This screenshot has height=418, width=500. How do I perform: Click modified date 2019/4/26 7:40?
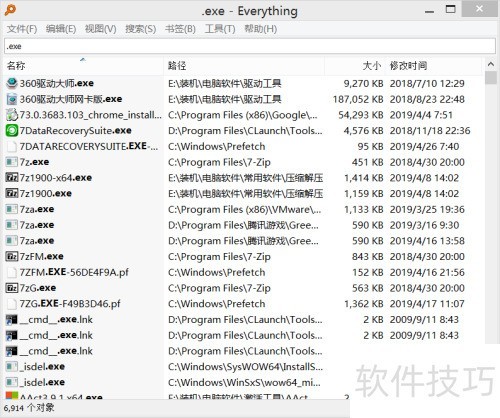pos(424,146)
